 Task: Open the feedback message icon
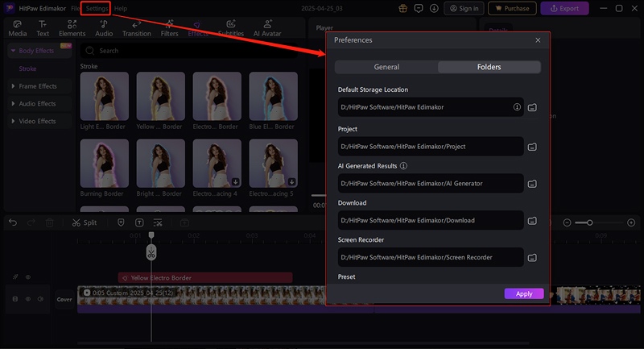[419, 8]
